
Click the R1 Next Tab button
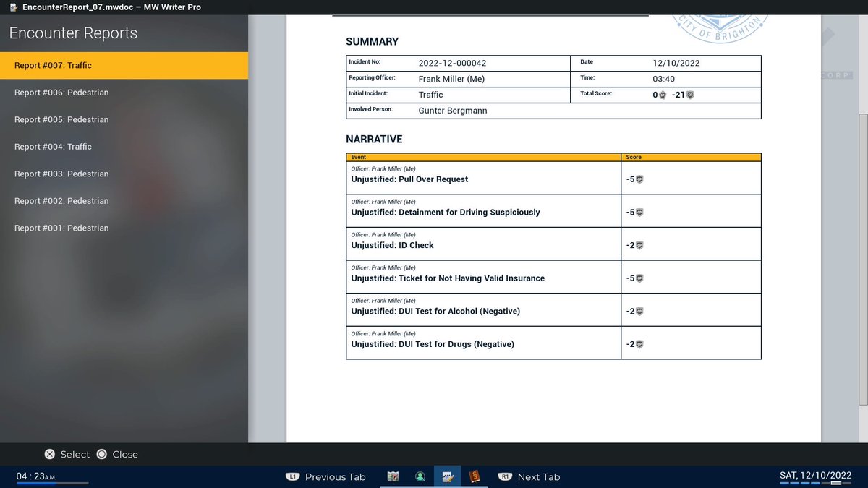tap(529, 477)
